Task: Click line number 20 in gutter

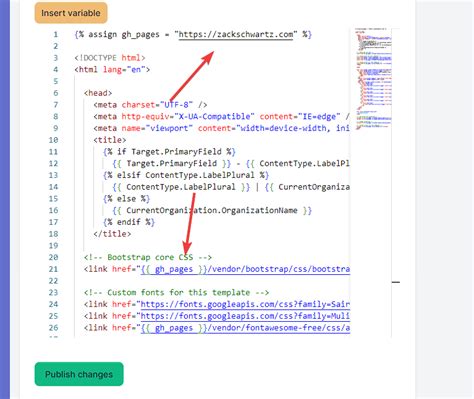Action: tap(53, 257)
